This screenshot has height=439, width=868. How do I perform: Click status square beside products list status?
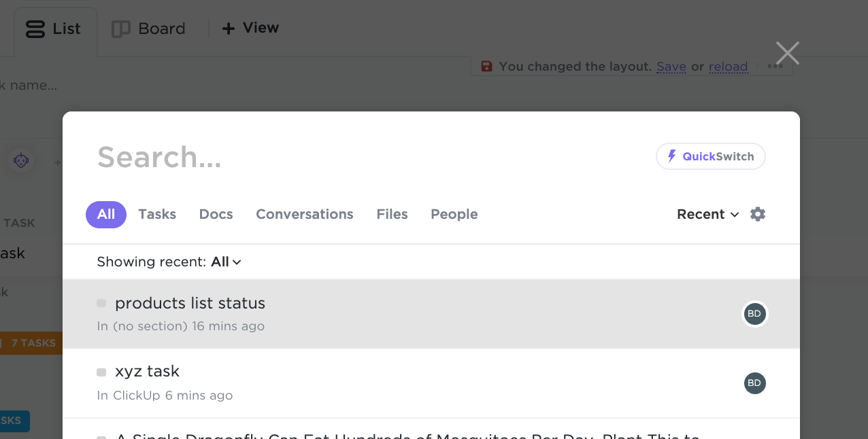[x=101, y=303]
